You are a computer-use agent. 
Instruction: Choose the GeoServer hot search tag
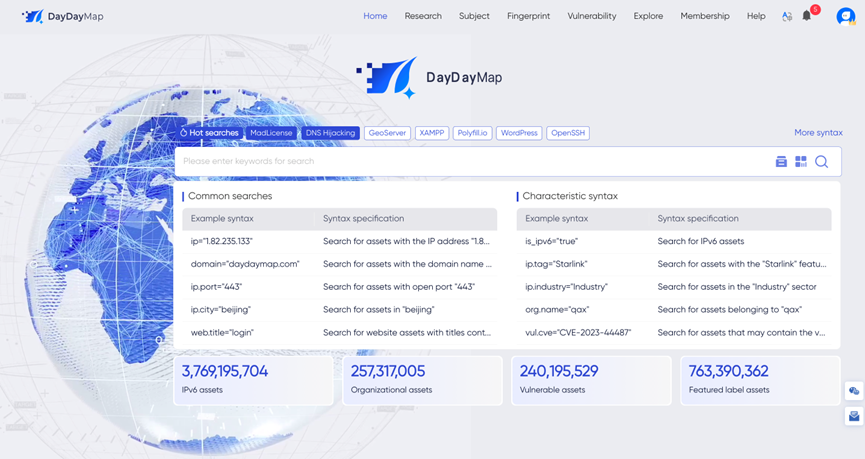pos(387,133)
